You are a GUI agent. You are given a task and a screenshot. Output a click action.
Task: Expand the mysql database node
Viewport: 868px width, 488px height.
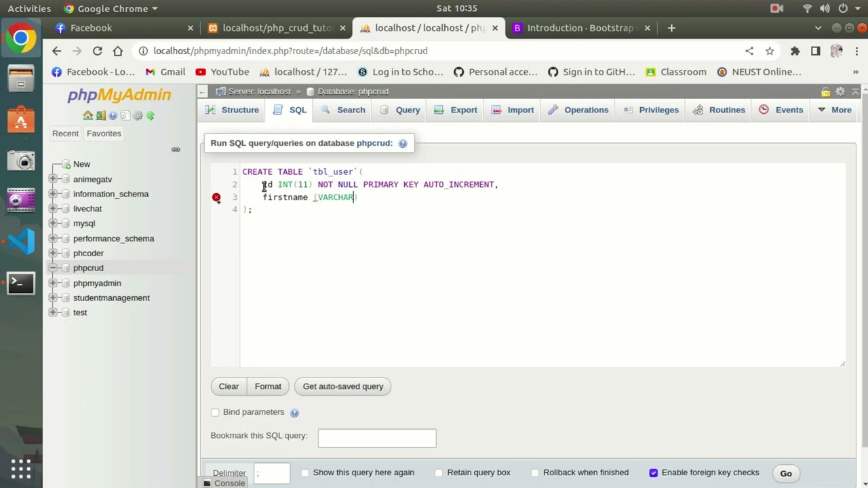[x=53, y=224]
